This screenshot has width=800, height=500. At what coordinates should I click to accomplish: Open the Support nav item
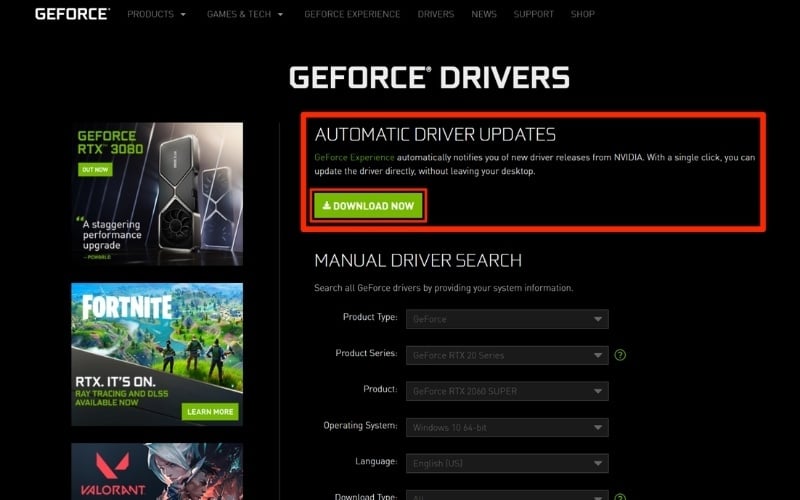533,14
